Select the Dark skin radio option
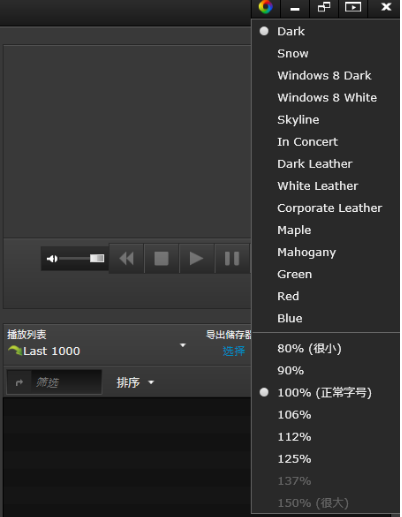This screenshot has width=402, height=517. pos(325,31)
